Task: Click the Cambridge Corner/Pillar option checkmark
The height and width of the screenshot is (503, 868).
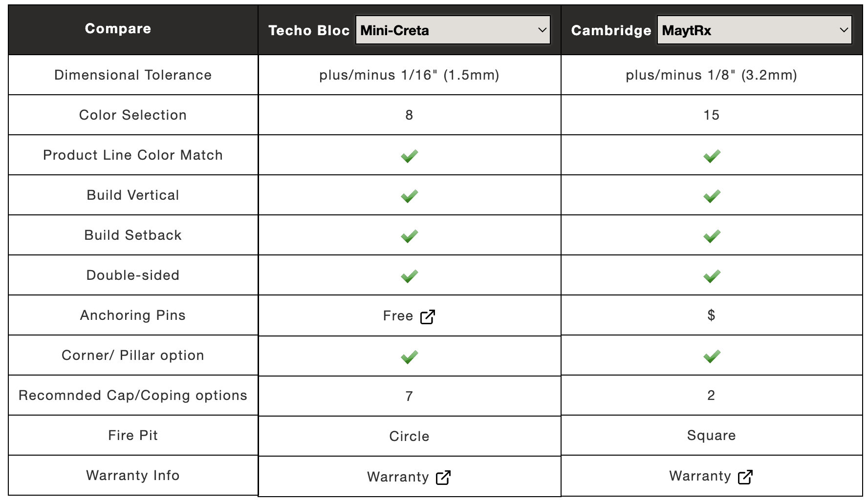Action: pyautogui.click(x=712, y=356)
